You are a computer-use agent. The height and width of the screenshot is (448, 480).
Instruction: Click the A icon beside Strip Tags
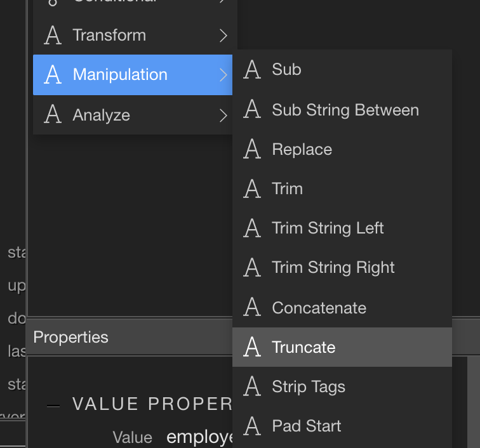tap(252, 386)
